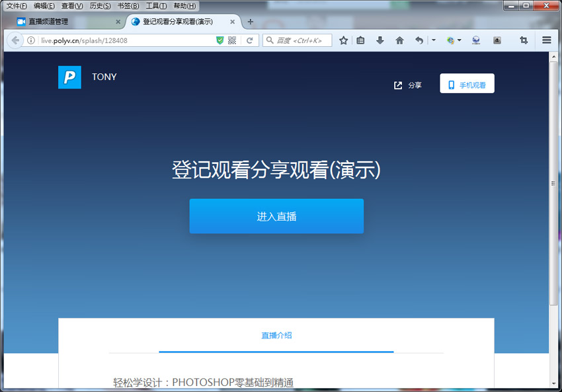Screen dimensions: 562x392
Task: Go to homepage with the Home icon
Action: [x=399, y=40]
